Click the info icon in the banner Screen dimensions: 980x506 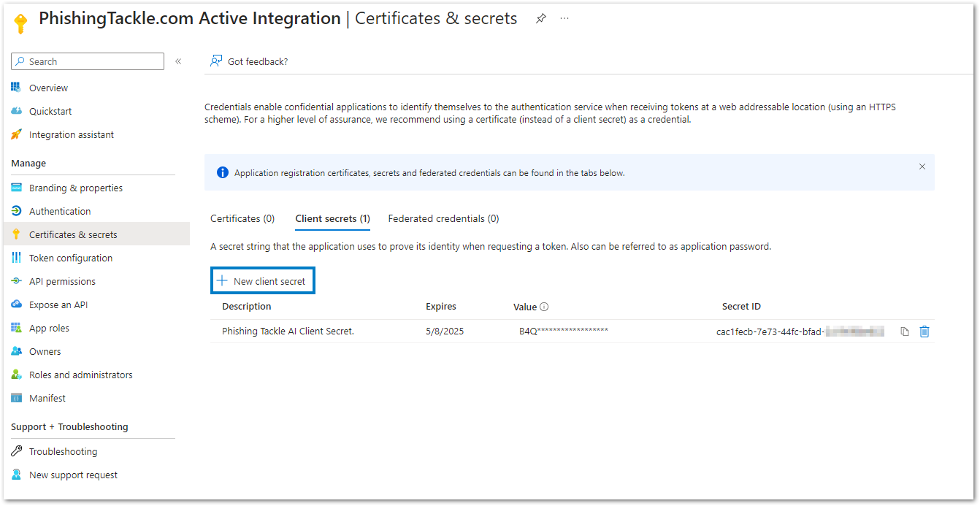(x=223, y=173)
